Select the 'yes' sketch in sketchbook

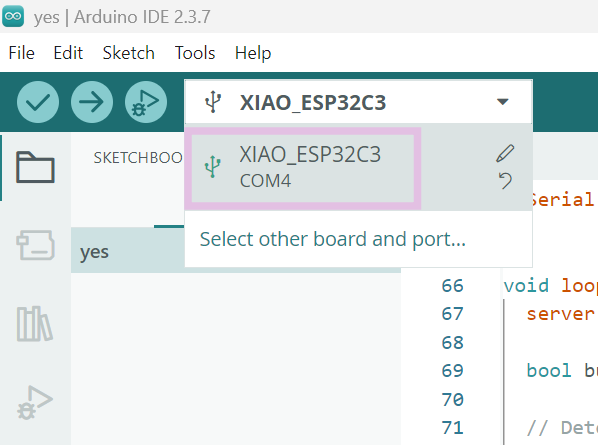click(x=128, y=251)
